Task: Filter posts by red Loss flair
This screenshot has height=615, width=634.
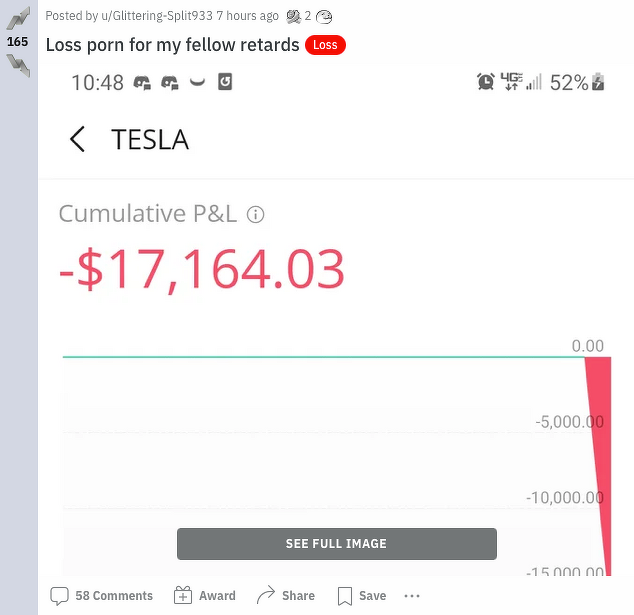Action: (x=325, y=45)
